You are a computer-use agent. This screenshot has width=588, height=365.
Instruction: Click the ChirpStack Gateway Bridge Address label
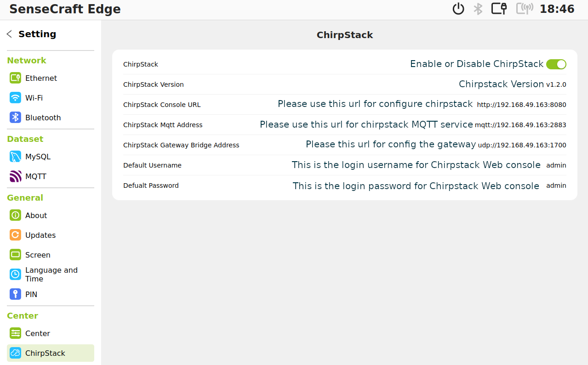181,145
